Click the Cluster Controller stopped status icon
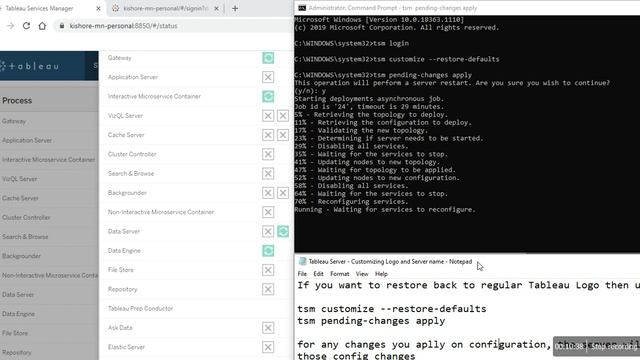Image resolution: width=640 pixels, height=360 pixels. 268,154
